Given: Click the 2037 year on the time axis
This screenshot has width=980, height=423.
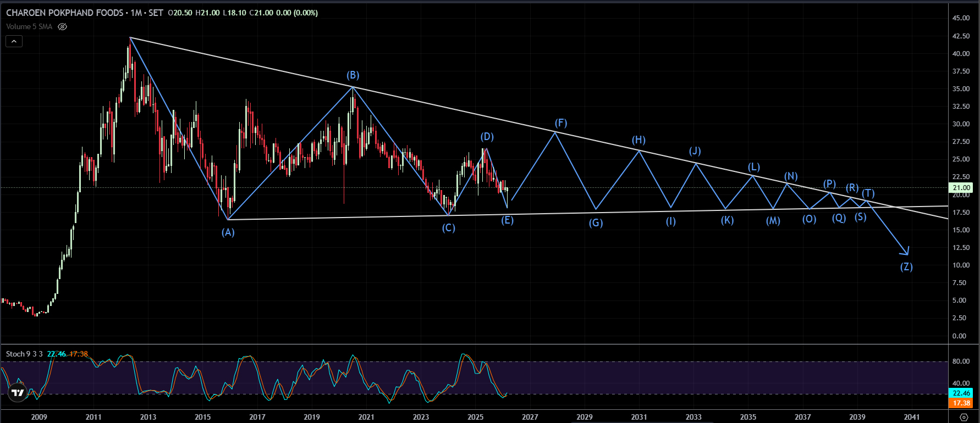Looking at the screenshot, I should coord(803,417).
